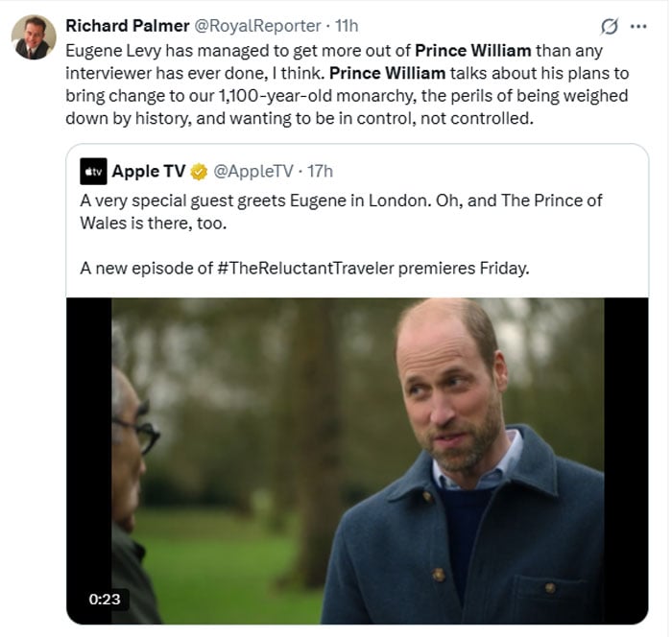Click the Apple TV logo avatar
Screen dimensions: 672x637
pos(93,171)
